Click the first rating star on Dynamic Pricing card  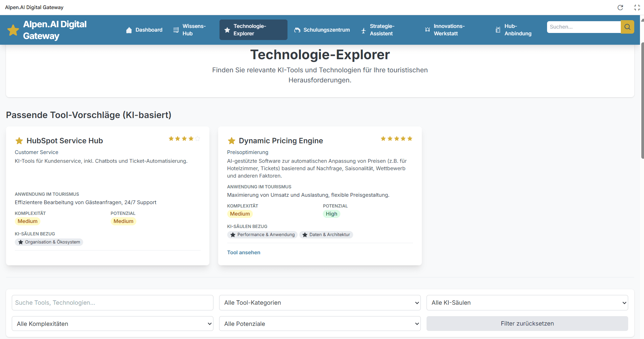(383, 139)
